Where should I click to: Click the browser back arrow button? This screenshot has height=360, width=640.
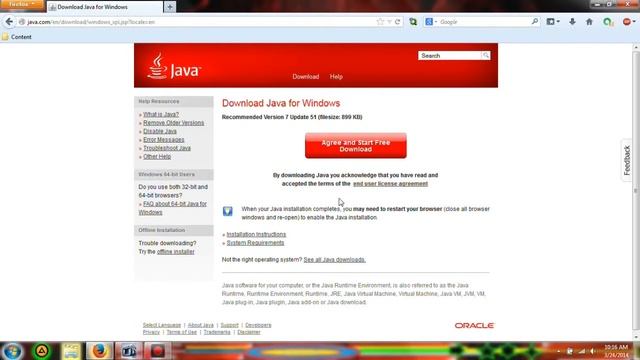pos(9,22)
